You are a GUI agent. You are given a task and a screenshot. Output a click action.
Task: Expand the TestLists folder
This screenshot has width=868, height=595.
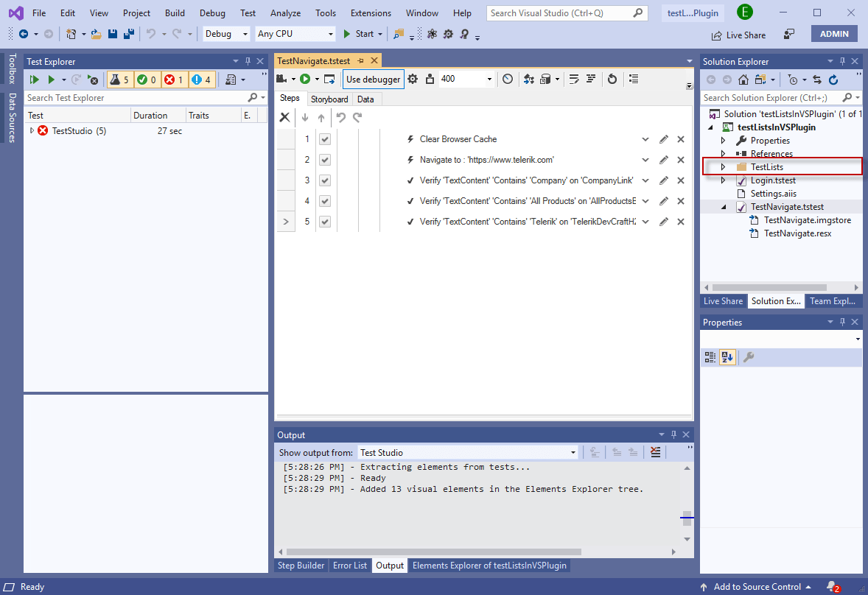pos(723,166)
